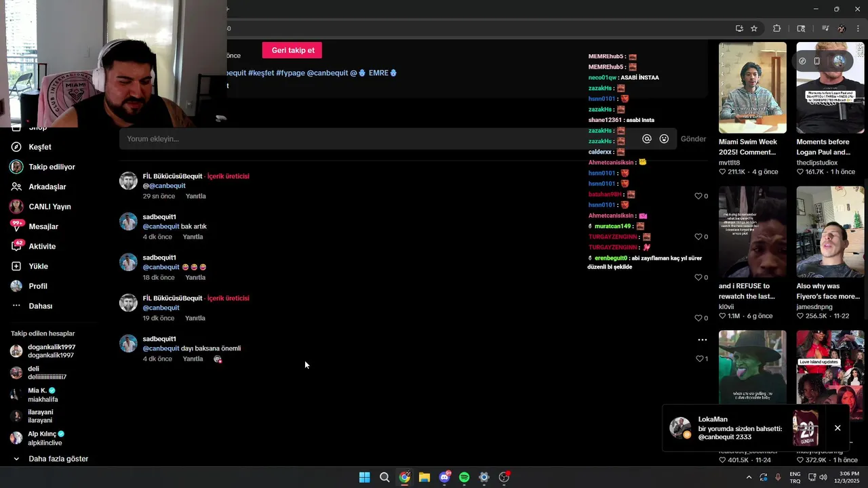The height and width of the screenshot is (488, 868).
Task: Open ilarayani followed account
Action: coord(40,416)
